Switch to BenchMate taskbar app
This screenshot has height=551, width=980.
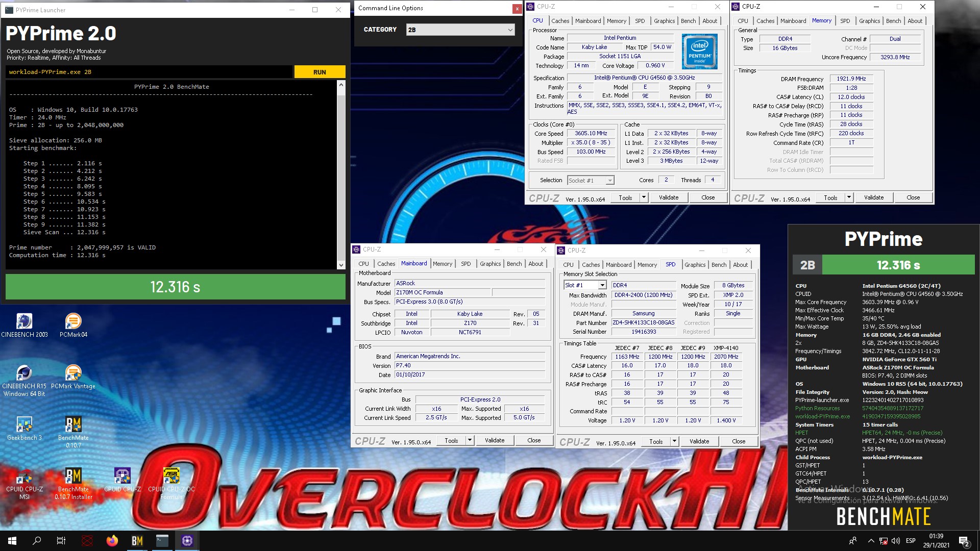137,541
